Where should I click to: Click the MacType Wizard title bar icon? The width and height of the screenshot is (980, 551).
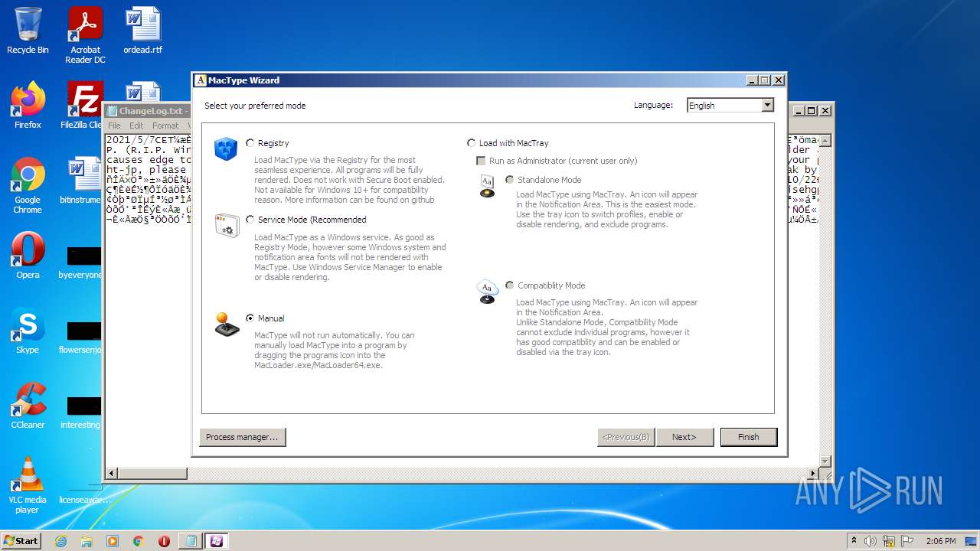201,80
